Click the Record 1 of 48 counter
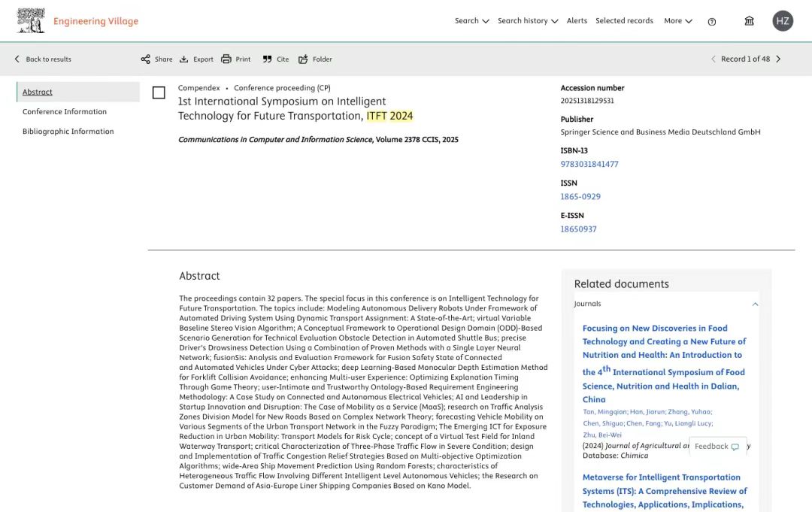The image size is (812, 512). pyautogui.click(x=745, y=59)
